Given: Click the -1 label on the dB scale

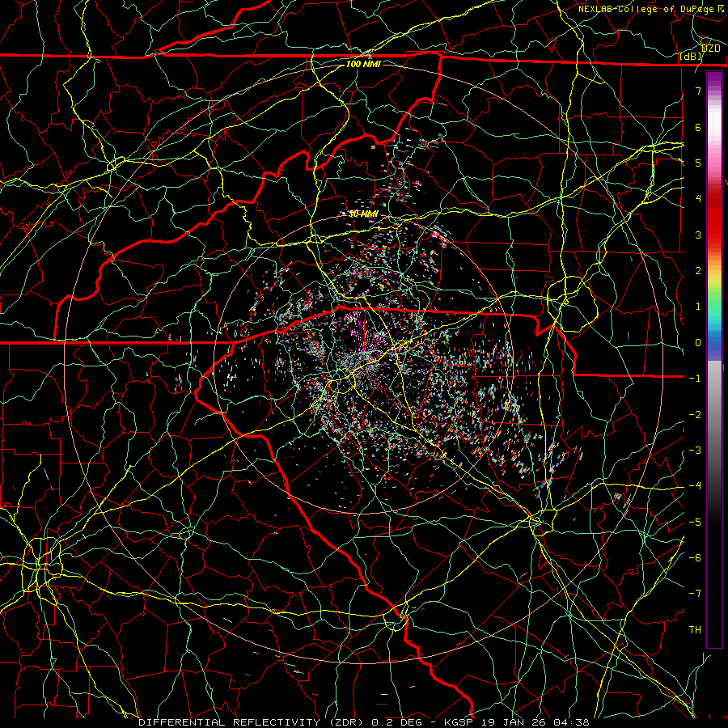Looking at the screenshot, I should point(695,379).
